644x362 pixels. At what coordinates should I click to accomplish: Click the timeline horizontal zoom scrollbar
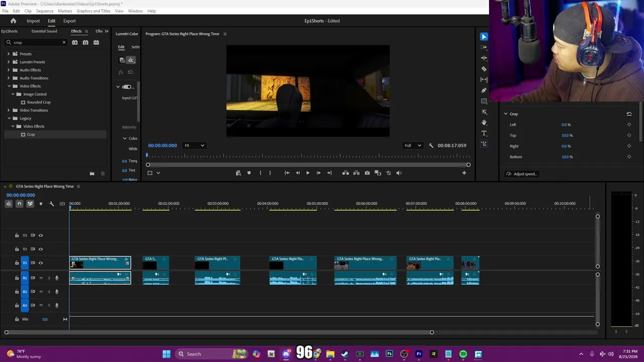[219, 332]
